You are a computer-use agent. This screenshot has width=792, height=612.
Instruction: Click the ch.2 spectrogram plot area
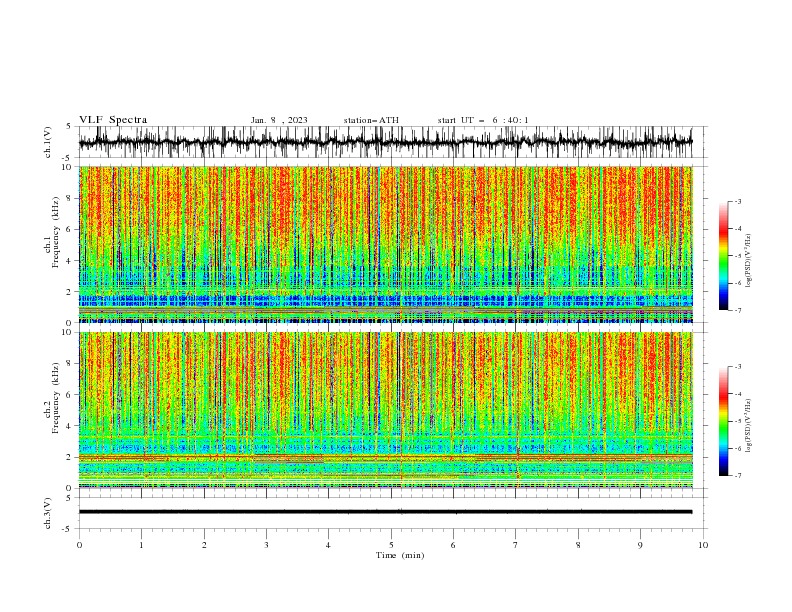(x=385, y=410)
